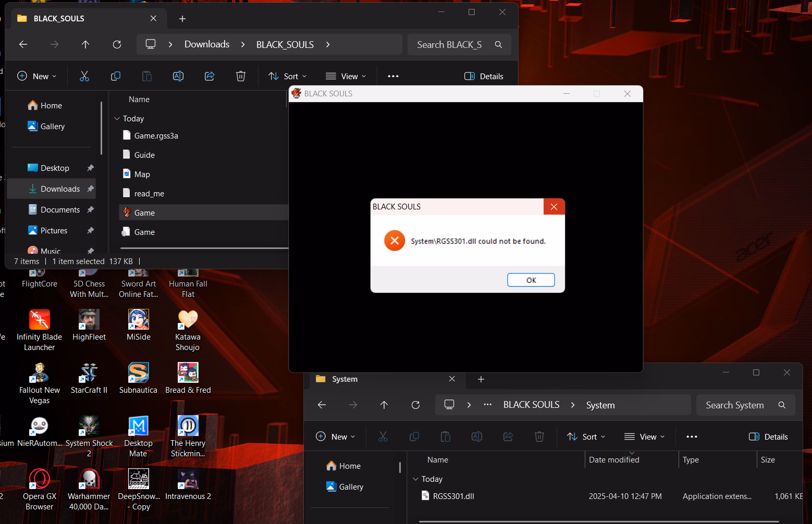Click the Cut icon in BLACK_SOULS toolbar
812x524 pixels.
point(84,76)
